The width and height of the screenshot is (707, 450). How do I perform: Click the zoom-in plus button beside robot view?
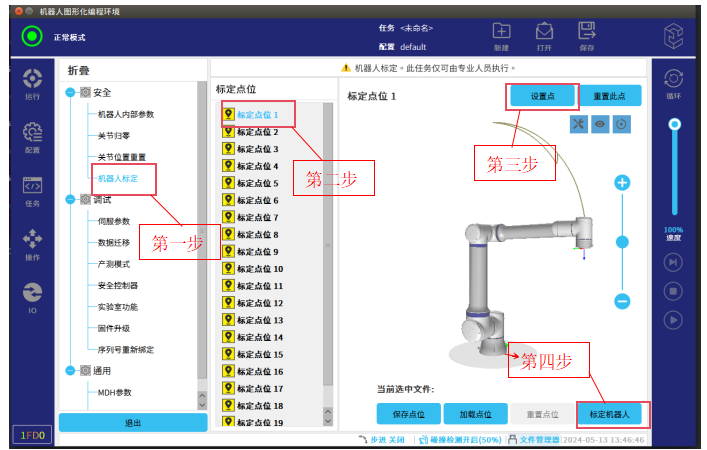622,183
